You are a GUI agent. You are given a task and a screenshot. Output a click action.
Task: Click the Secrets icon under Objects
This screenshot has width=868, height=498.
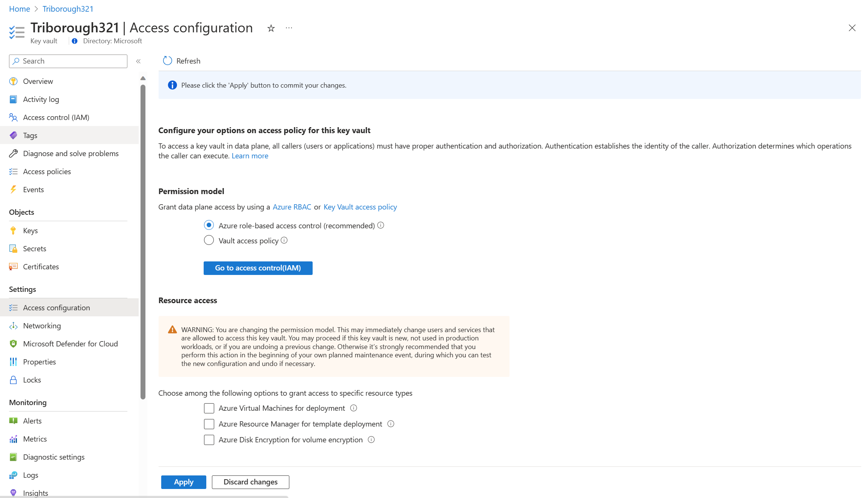(13, 248)
